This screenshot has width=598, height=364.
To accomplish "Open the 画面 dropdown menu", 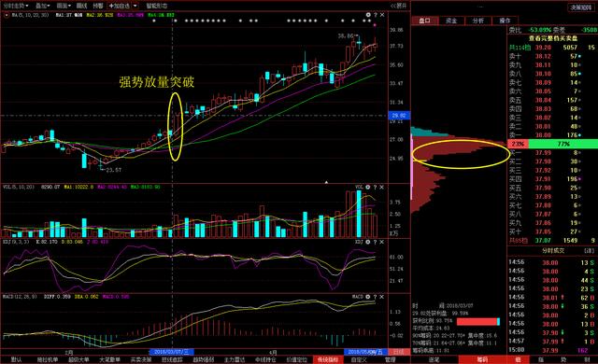I will tap(64, 6).
